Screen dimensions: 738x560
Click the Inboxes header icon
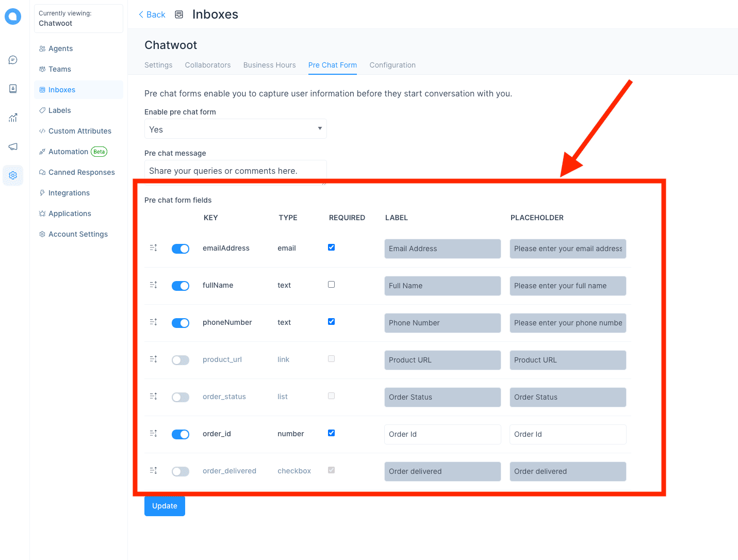click(179, 14)
